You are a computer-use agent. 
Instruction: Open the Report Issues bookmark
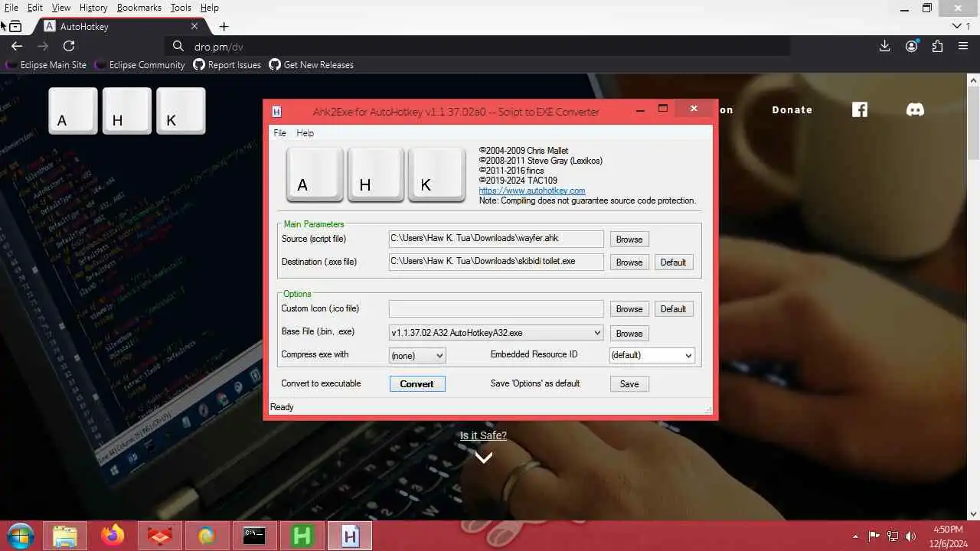[x=227, y=65]
